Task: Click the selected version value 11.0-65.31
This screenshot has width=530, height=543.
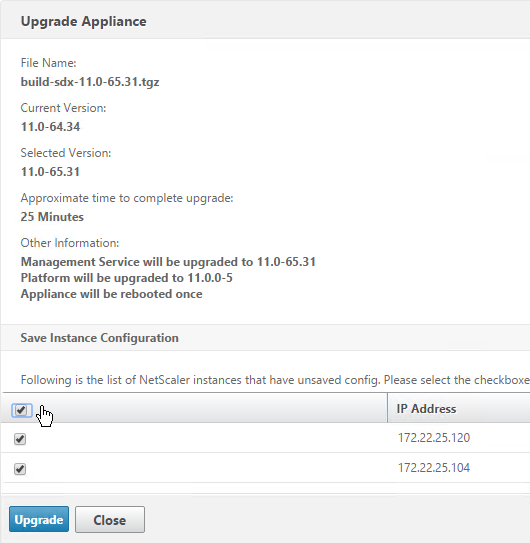Action: pyautogui.click(x=50, y=172)
